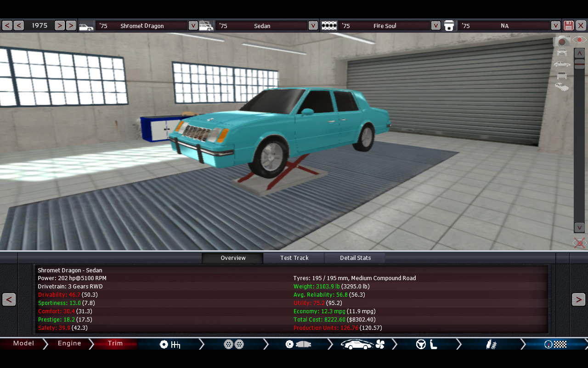
Task: Open the wheels and tyres step
Action: (x=233, y=344)
